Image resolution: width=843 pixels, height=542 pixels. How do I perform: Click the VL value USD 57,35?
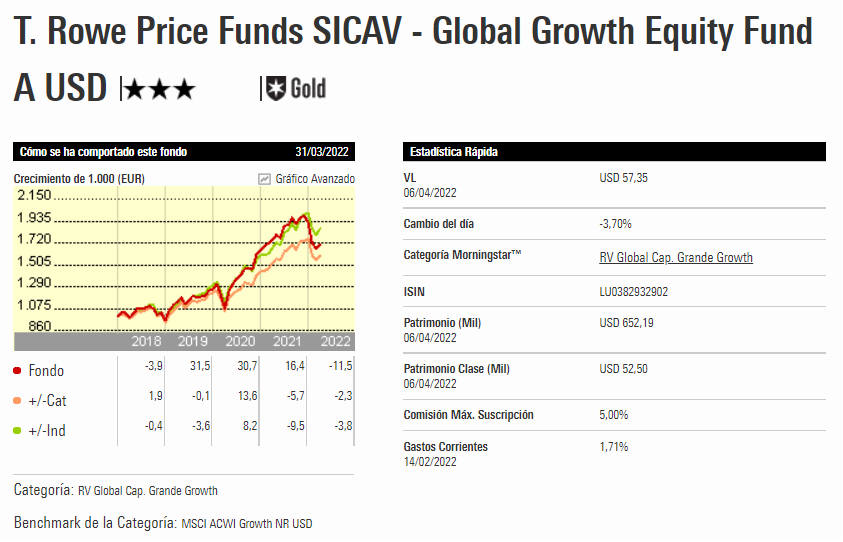(624, 177)
